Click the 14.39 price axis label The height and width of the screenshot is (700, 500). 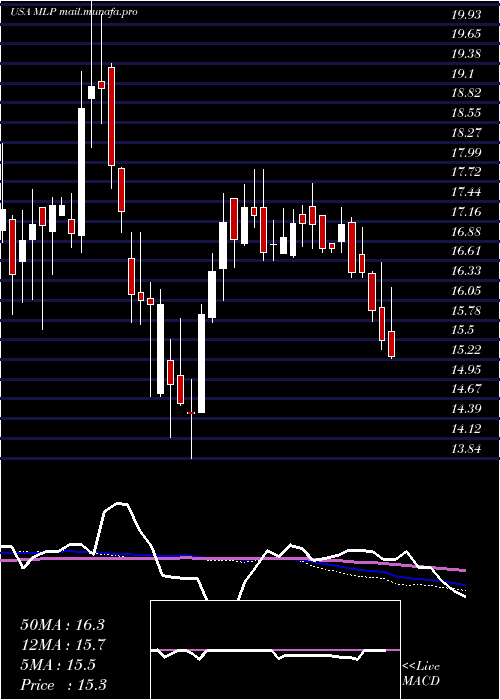(x=466, y=408)
